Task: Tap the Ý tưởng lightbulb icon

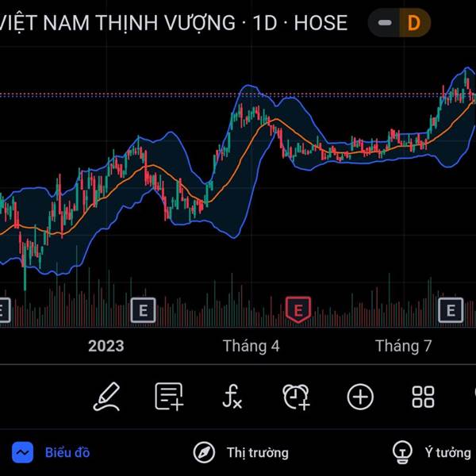Action: coord(402,452)
